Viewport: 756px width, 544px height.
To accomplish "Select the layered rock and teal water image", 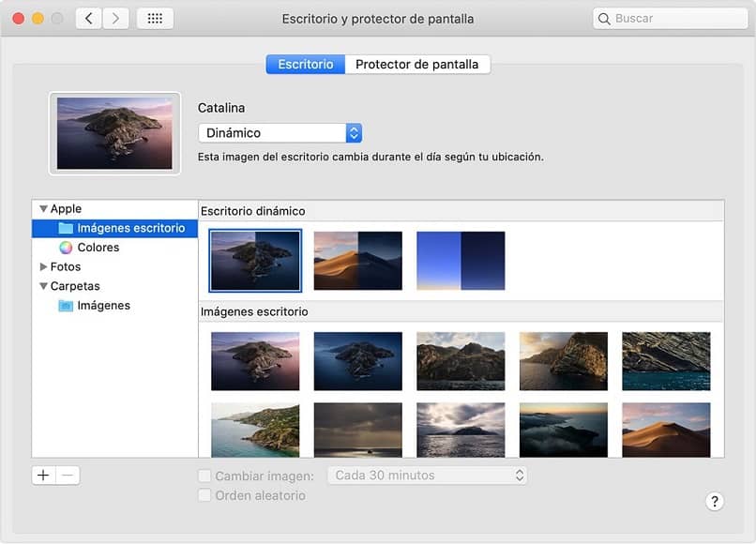I will point(666,361).
